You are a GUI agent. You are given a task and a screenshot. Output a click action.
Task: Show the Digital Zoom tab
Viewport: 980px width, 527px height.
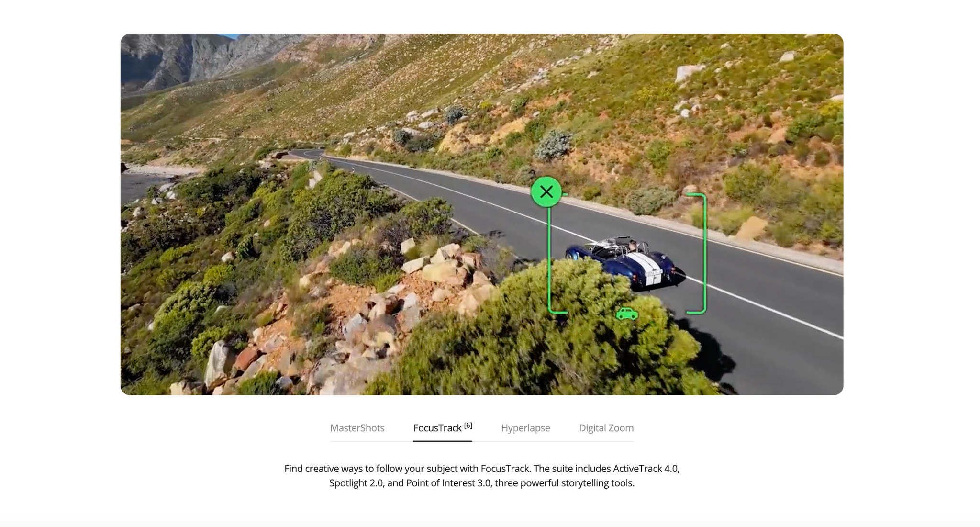606,428
